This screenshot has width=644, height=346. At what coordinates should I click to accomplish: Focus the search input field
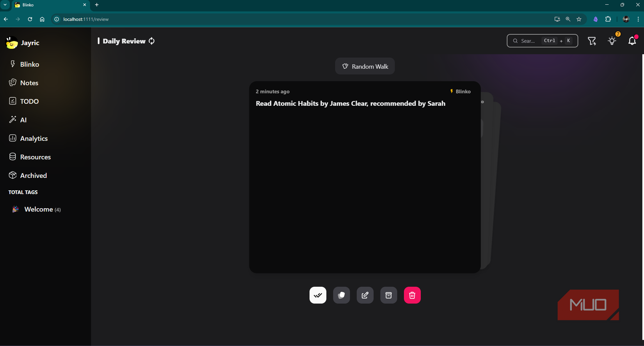tap(528, 41)
